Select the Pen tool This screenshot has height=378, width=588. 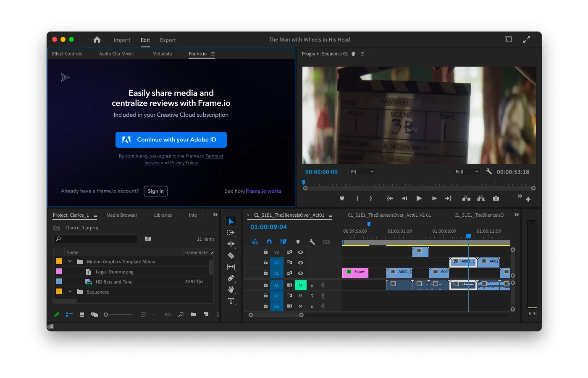click(231, 278)
